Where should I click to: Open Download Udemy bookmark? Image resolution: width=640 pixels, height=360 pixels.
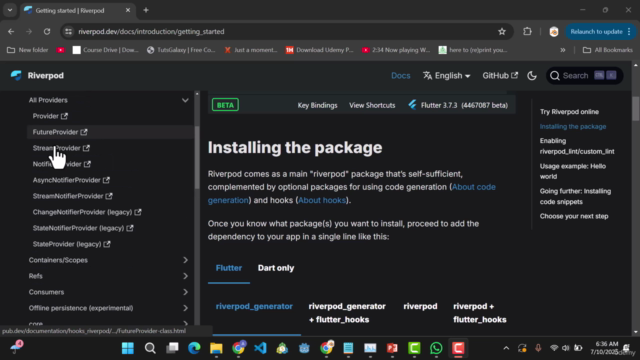(319, 50)
